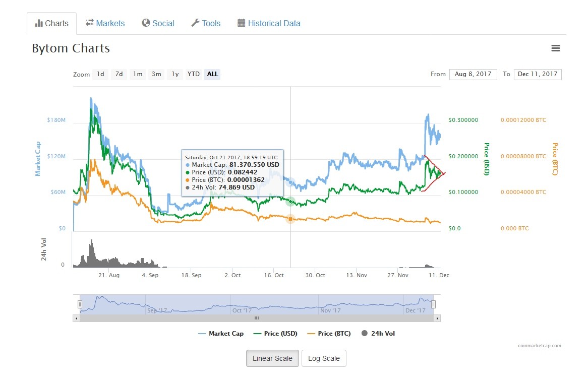Viewport: 588px width, 382px height.
Task: Open the chart context hamburger menu
Action: [x=555, y=48]
